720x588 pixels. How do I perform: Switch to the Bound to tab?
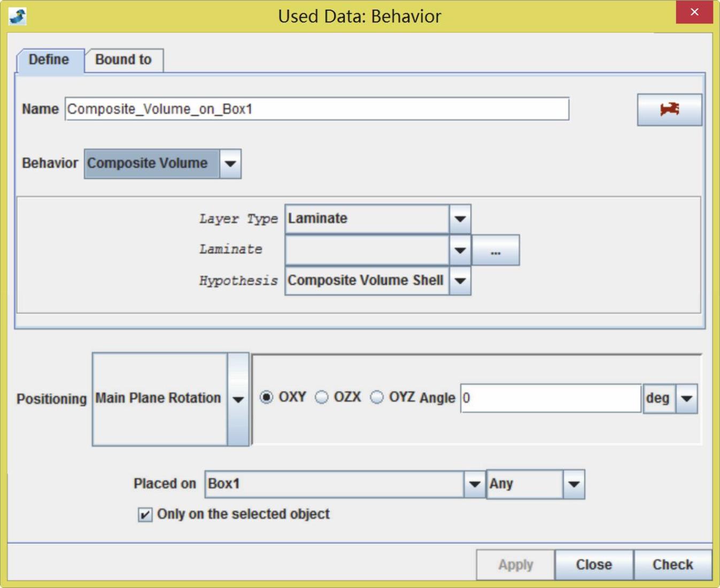[123, 60]
